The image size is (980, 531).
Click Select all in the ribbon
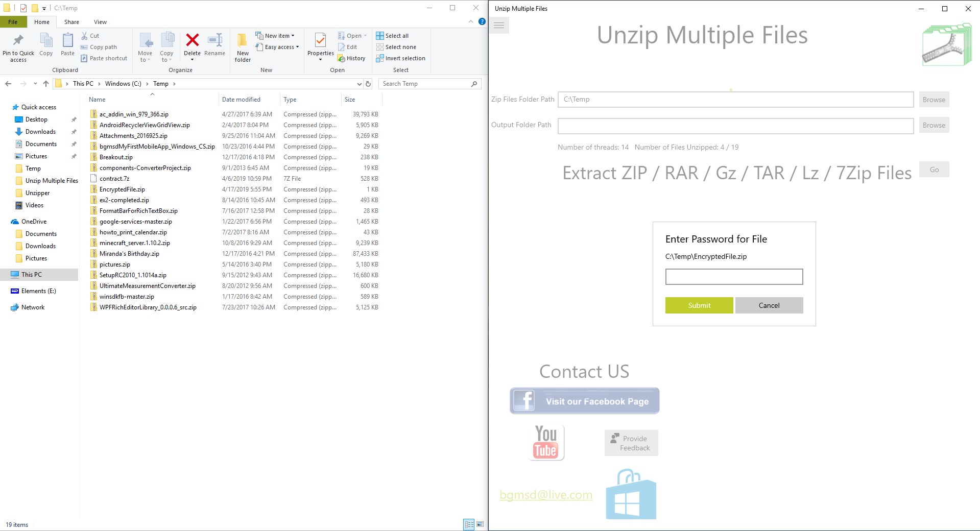point(393,35)
